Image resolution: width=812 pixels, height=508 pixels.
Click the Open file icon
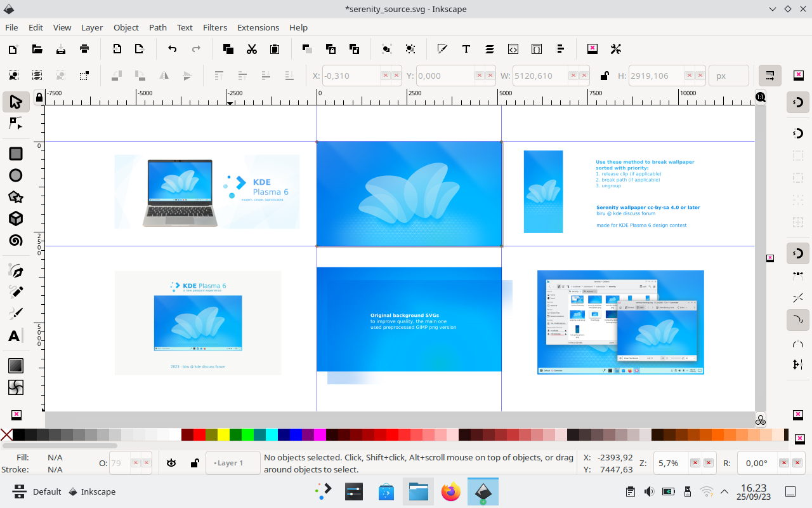tap(37, 49)
